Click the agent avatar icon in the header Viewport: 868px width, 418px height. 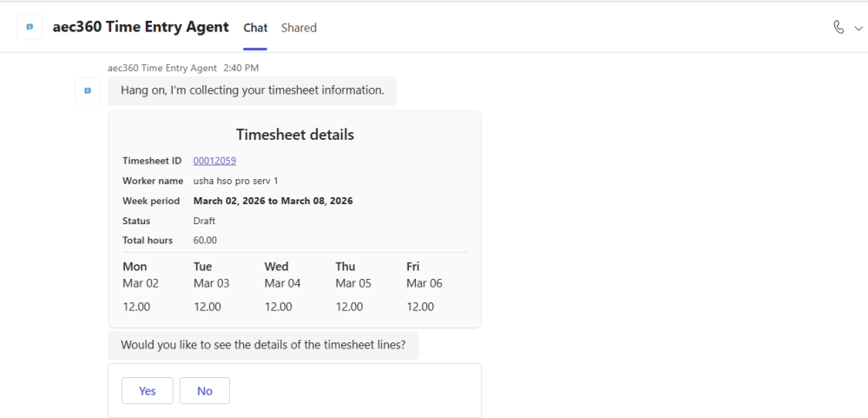pos(30,28)
